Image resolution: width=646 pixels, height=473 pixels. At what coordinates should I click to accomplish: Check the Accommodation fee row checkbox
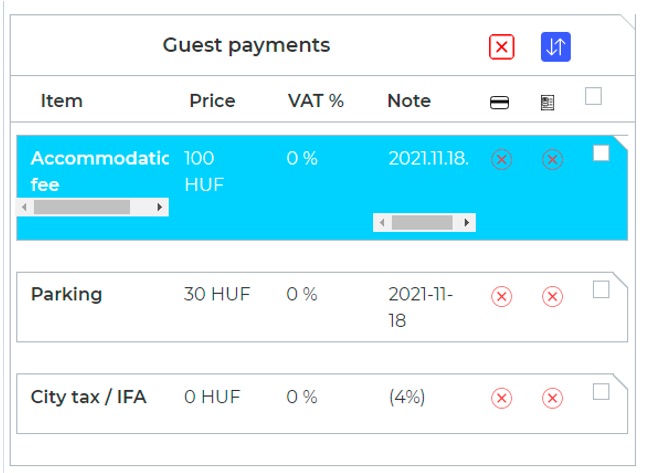click(x=601, y=153)
